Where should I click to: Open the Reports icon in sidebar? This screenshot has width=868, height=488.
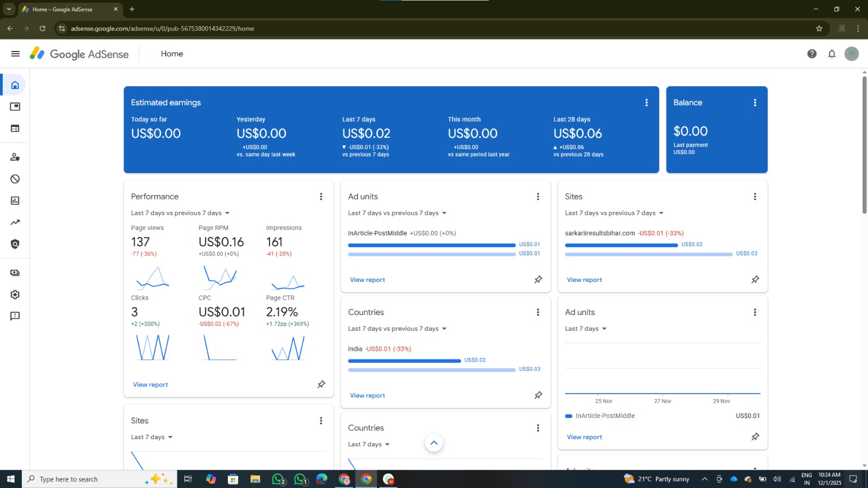point(15,201)
